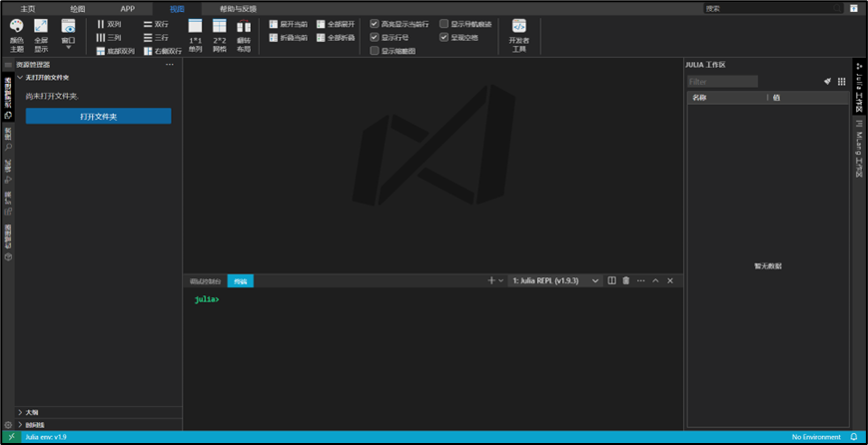This screenshot has height=445, width=868.
Task: Apply the 2*2 网格 grid layout
Action: [220, 35]
